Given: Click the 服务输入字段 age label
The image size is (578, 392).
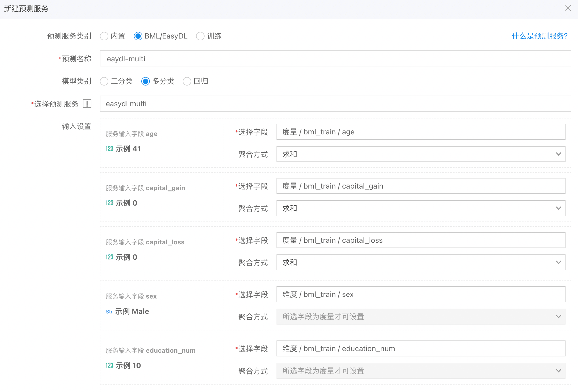Looking at the screenshot, I should click(131, 134).
